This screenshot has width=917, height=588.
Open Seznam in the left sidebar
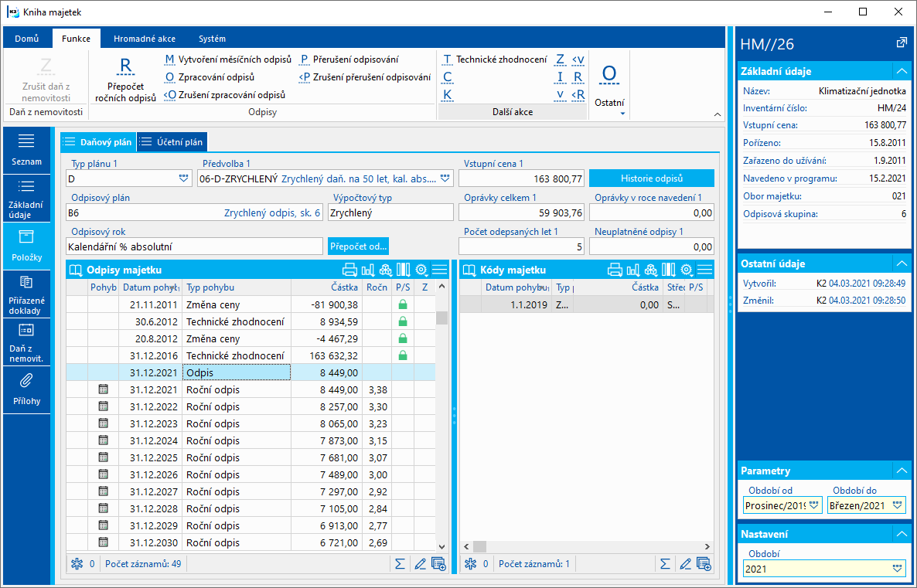(x=26, y=150)
